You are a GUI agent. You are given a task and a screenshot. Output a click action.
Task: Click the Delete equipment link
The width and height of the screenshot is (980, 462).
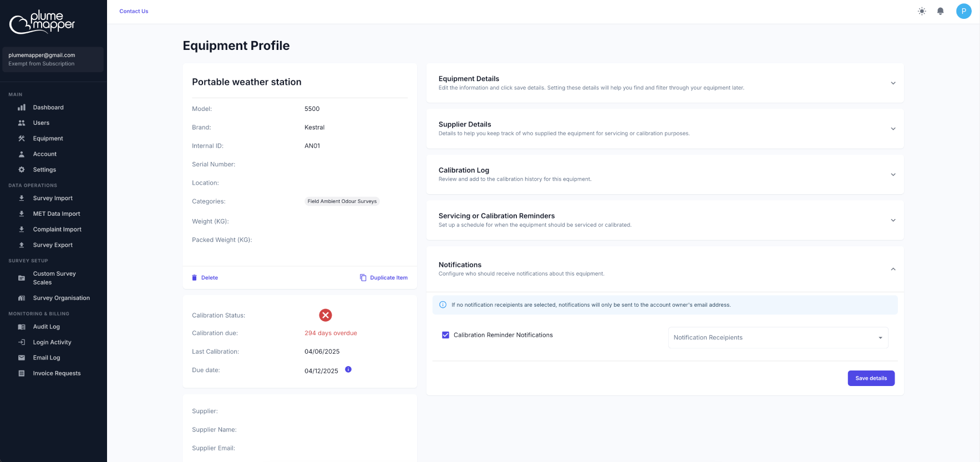point(205,278)
